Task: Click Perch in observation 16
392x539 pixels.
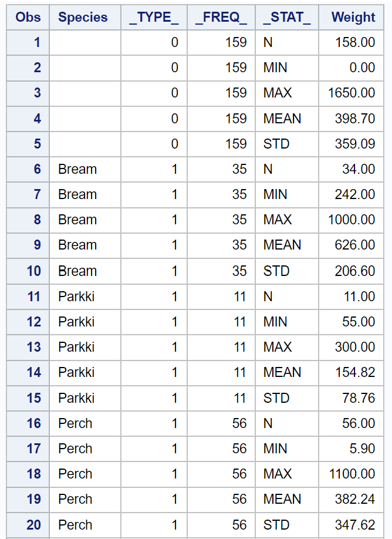Action: (75, 423)
